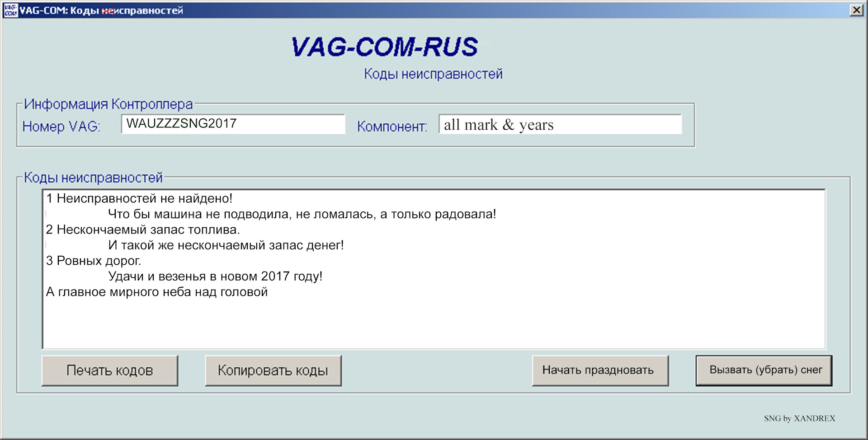The width and height of the screenshot is (868, 440).
Task: Select line 'Удачи и везенья в новом 2017 году!'
Action: (215, 276)
